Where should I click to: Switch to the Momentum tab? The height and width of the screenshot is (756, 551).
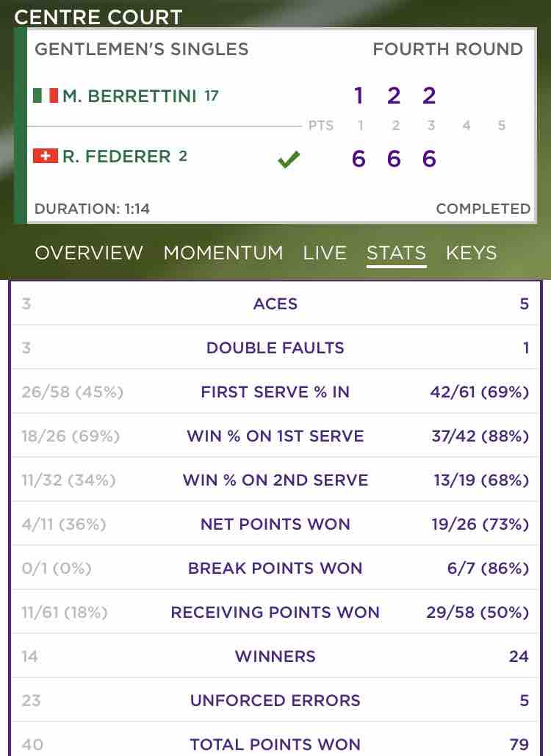pos(223,253)
